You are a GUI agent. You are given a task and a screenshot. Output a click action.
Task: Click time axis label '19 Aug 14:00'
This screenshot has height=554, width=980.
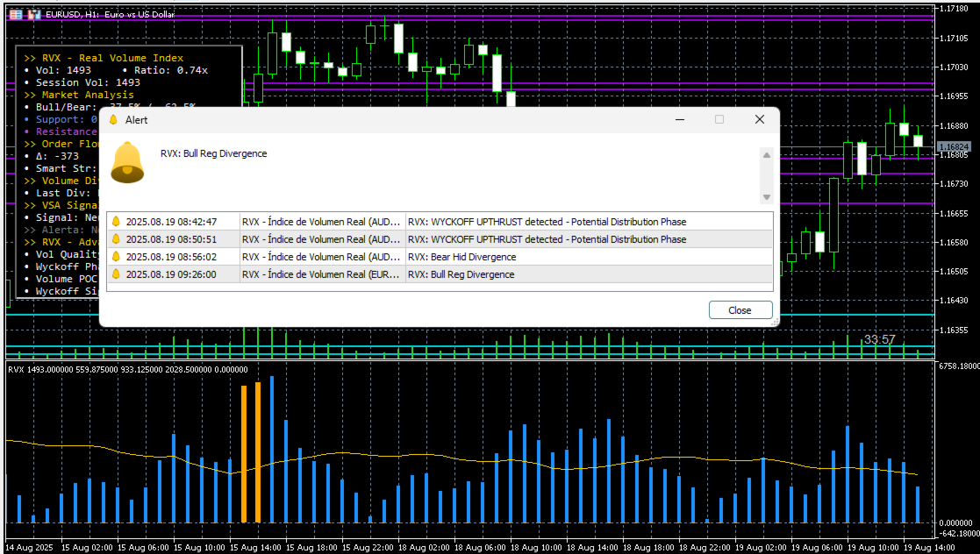(x=929, y=547)
